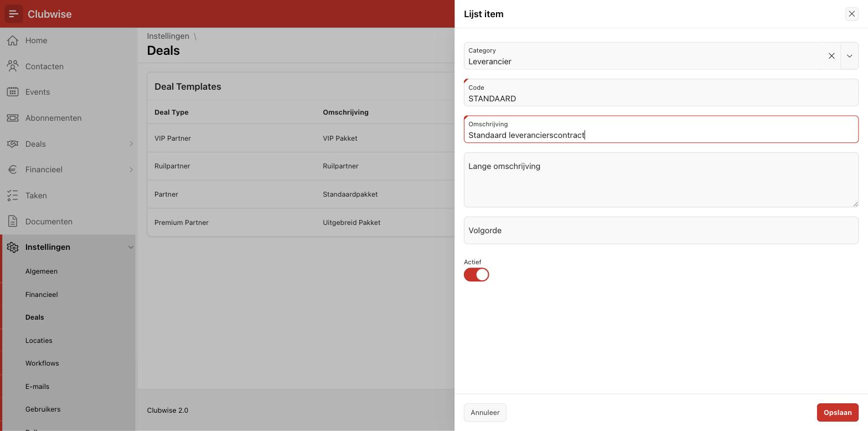Select Deals under Instellingen

[x=35, y=317]
